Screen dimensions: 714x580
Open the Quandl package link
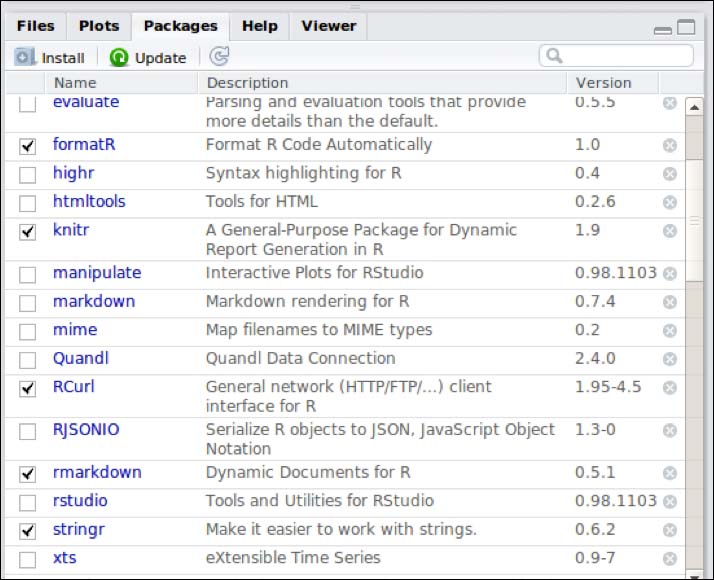[x=81, y=358]
